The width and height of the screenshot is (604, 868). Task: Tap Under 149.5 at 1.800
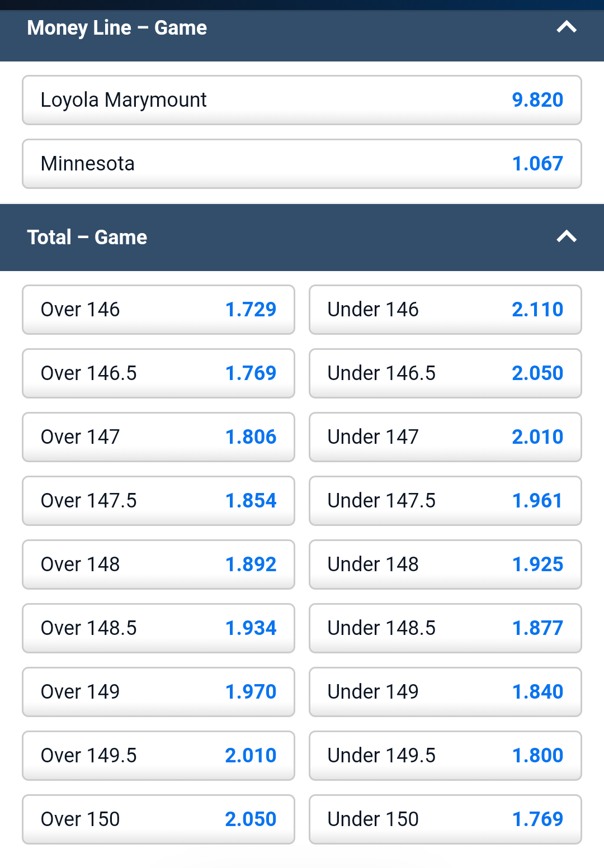coord(445,756)
